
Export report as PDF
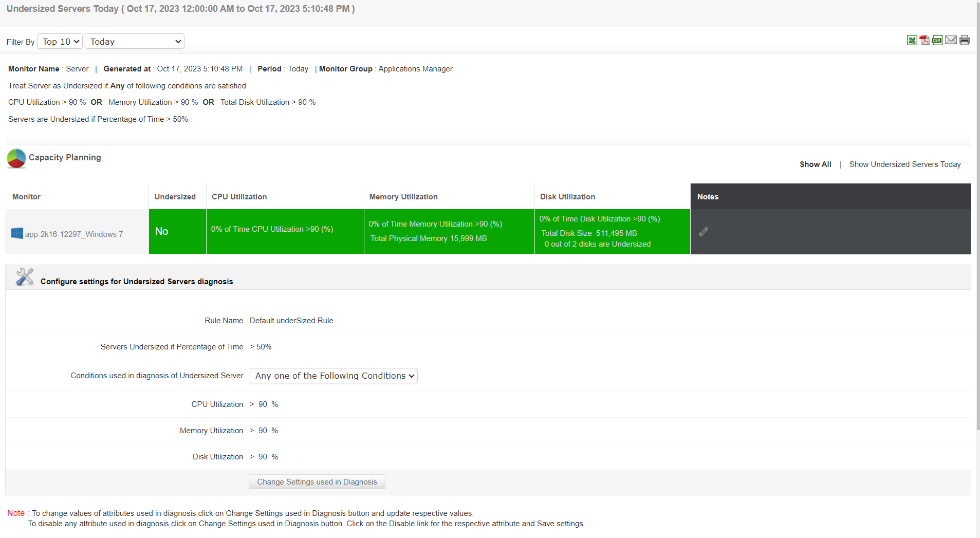click(924, 41)
